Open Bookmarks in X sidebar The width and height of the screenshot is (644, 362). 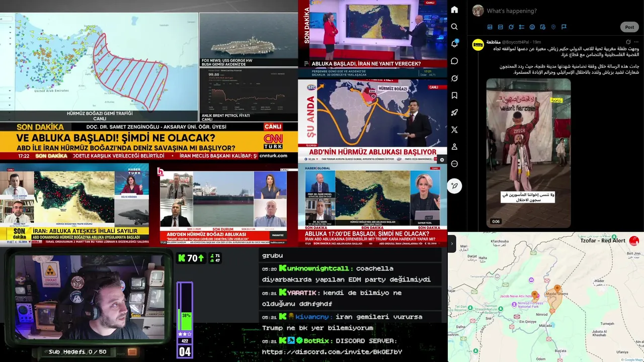tap(454, 95)
